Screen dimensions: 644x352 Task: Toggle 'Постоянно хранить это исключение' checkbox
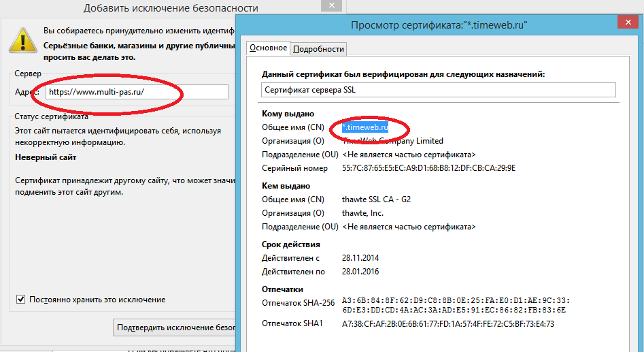21,300
